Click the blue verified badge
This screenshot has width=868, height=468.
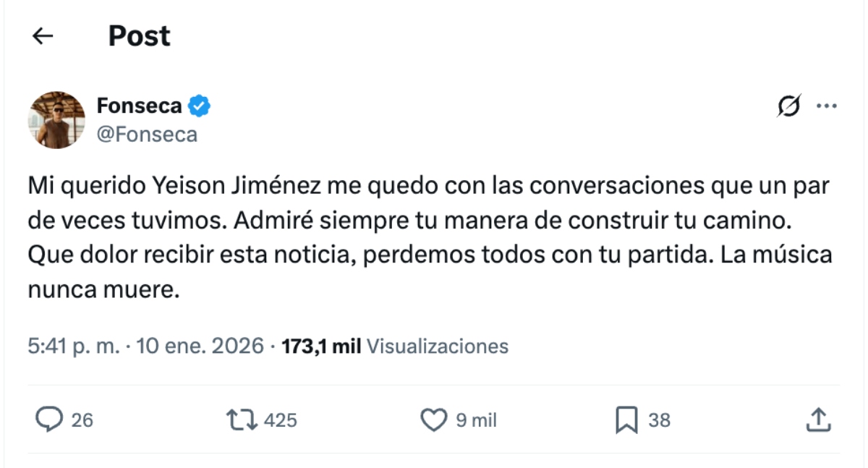[x=200, y=106]
